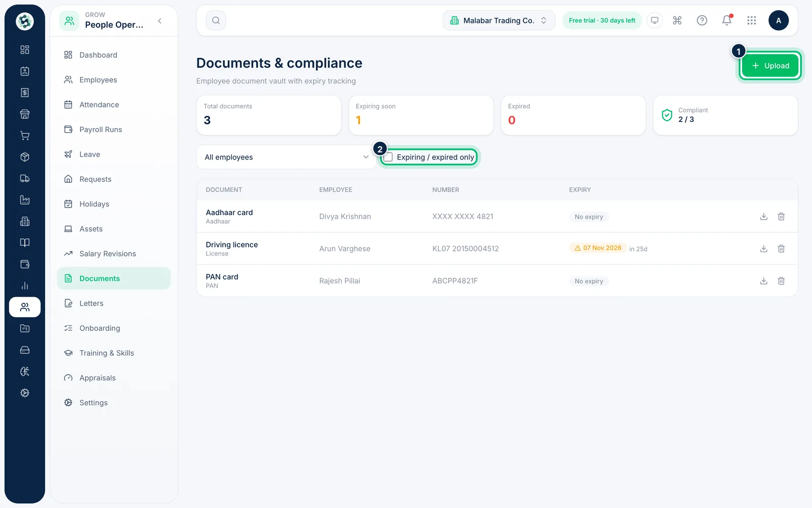Click the delivery truck icon in left rail
The height and width of the screenshot is (508, 812).
[24, 178]
